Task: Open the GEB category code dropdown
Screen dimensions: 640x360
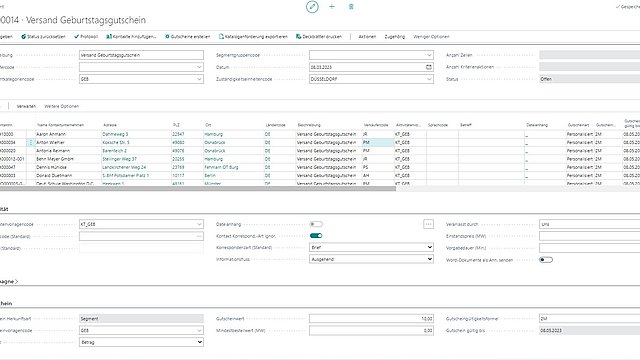Action: click(199, 79)
